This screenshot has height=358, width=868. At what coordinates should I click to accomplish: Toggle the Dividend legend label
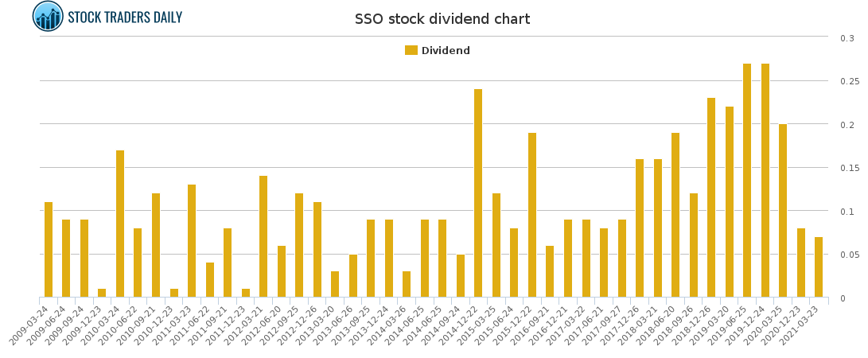coord(446,50)
